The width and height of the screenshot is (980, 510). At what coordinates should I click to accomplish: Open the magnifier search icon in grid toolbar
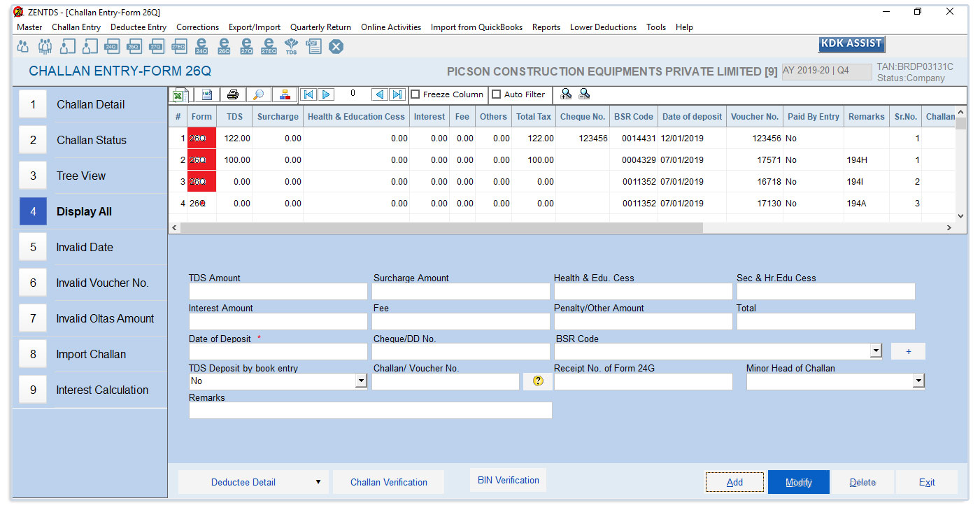pyautogui.click(x=258, y=94)
